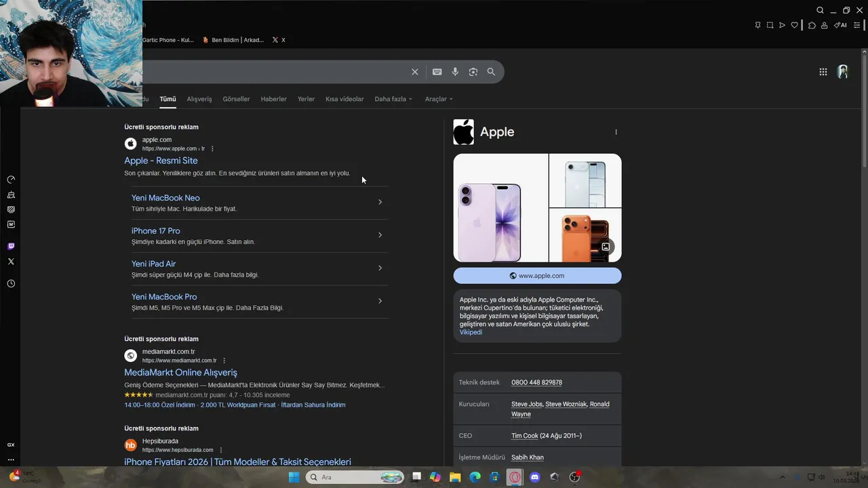Click the Windows taskbar Ara search box
The width and height of the screenshot is (868, 488).
click(x=355, y=477)
